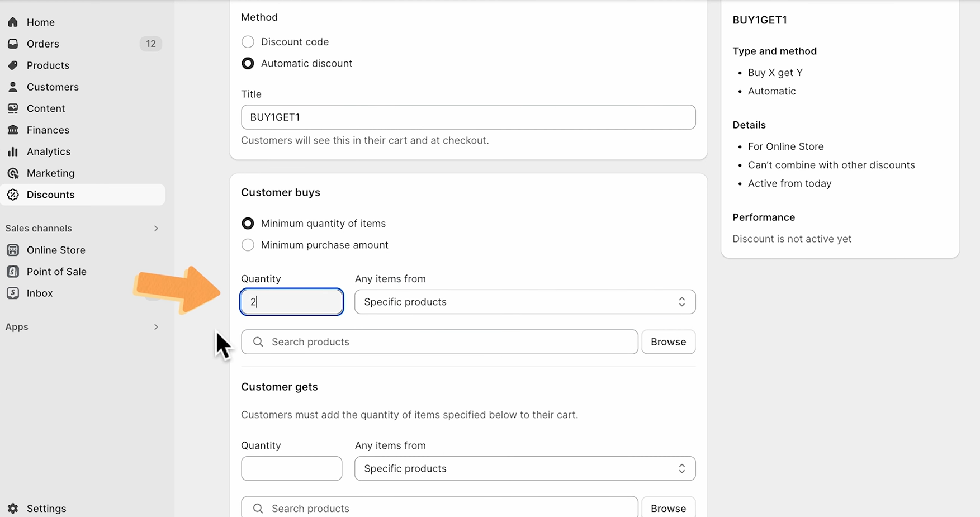The image size is (980, 517).
Task: Click the Point of Sale icon
Action: [13, 272]
